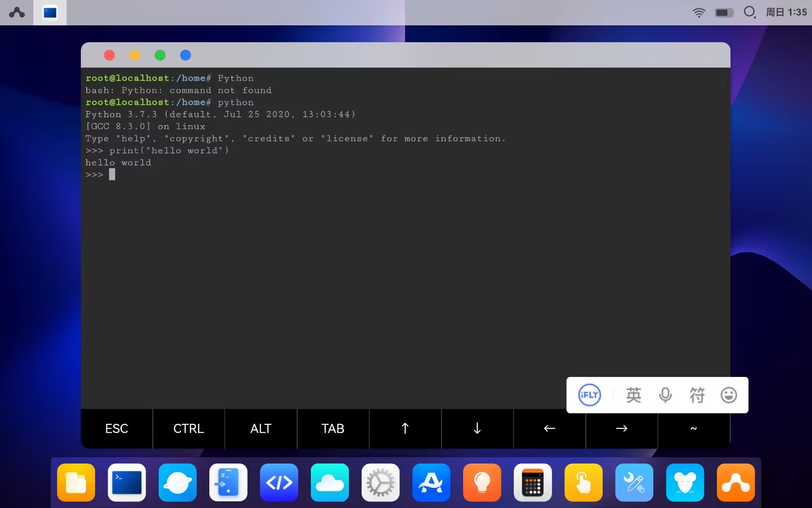Open the Wi-Fi status icon
The width and height of the screenshot is (812, 508).
point(699,12)
